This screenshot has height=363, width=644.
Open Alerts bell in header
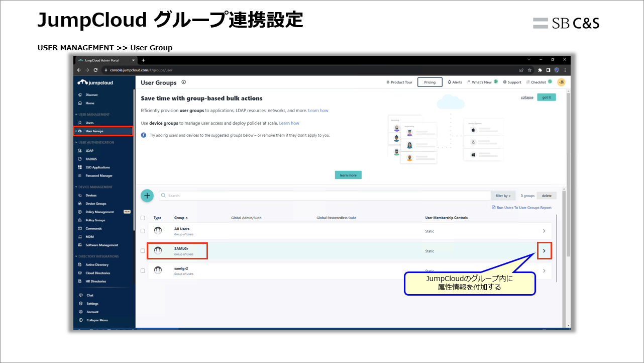pyautogui.click(x=455, y=82)
